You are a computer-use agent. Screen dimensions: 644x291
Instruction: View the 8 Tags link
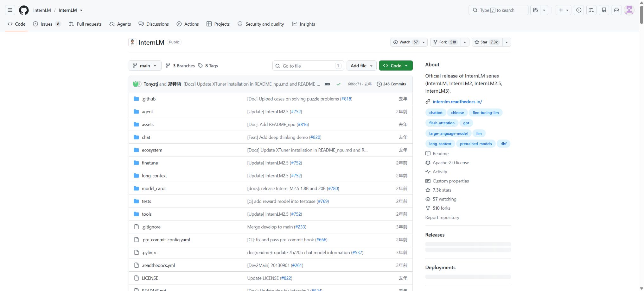coord(208,66)
